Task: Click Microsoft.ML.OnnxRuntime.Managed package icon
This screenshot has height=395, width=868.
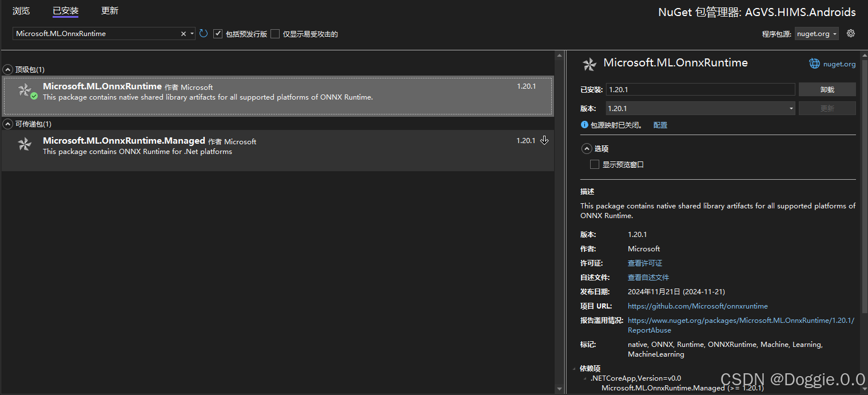Action: click(x=25, y=144)
